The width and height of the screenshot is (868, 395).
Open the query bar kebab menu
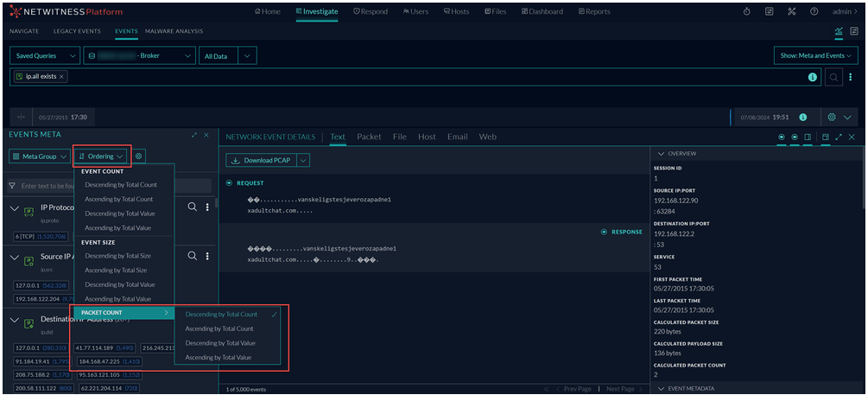pos(851,78)
